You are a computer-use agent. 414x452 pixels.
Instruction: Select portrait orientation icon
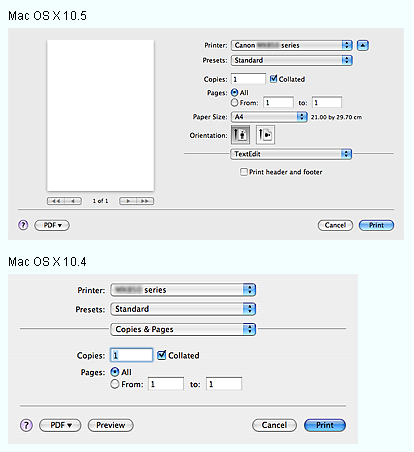240,134
